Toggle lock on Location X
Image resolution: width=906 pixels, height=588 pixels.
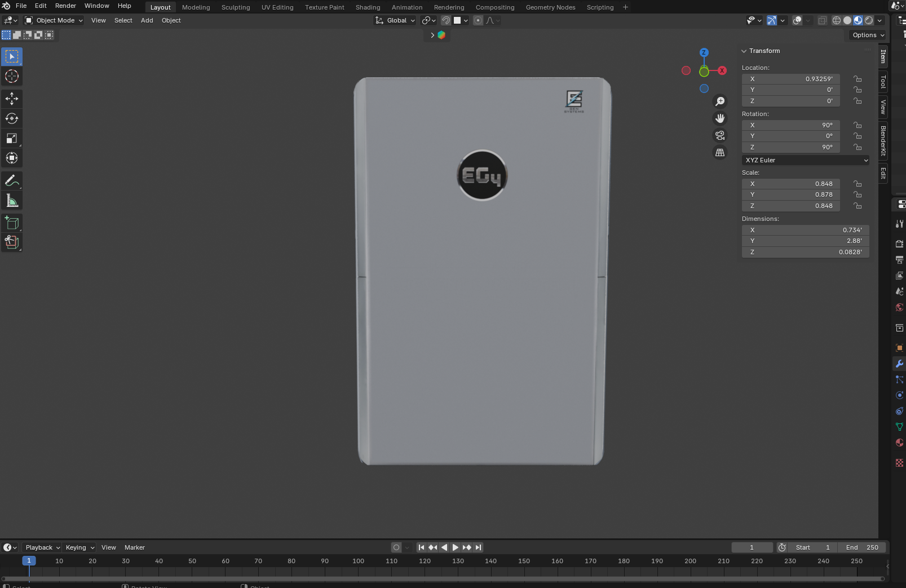tap(858, 79)
